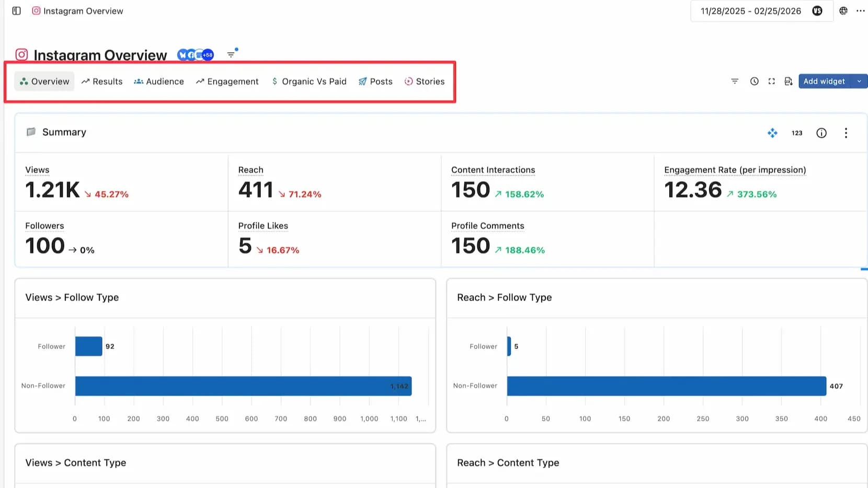The width and height of the screenshot is (868, 488).
Task: Open the clock schedule icon
Action: point(754,82)
